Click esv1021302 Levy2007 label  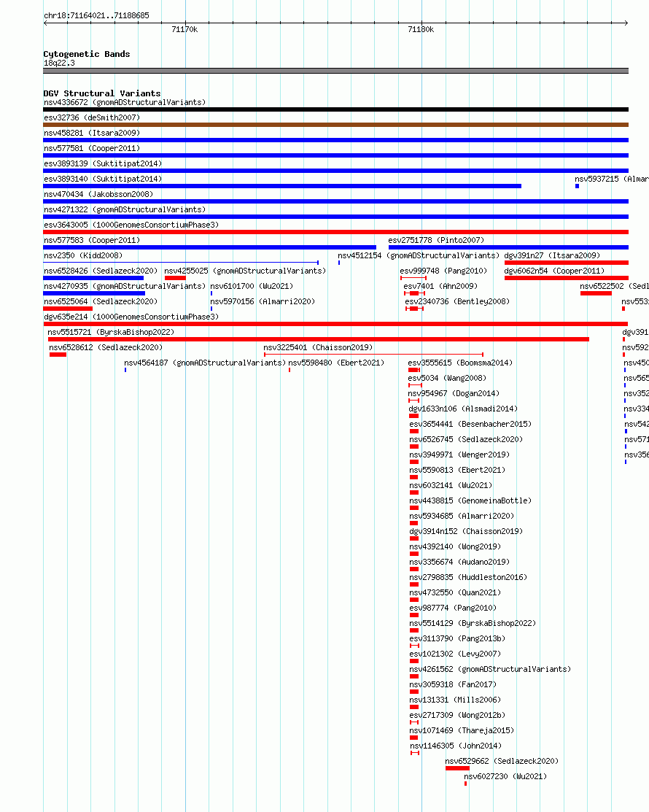tap(455, 654)
